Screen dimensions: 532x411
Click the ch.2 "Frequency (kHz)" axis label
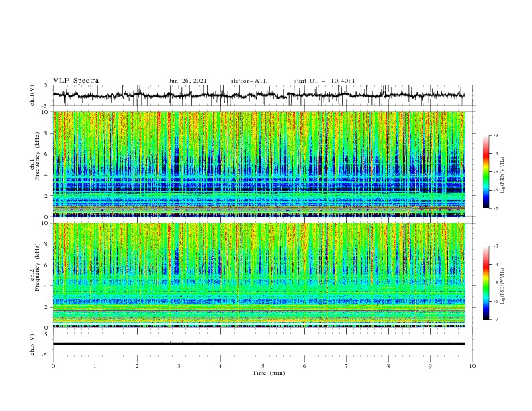pos(38,267)
